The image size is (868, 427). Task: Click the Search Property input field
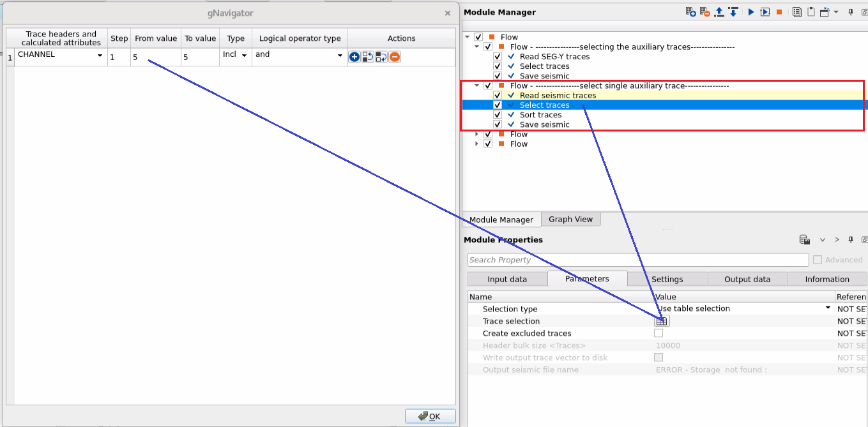pos(637,260)
